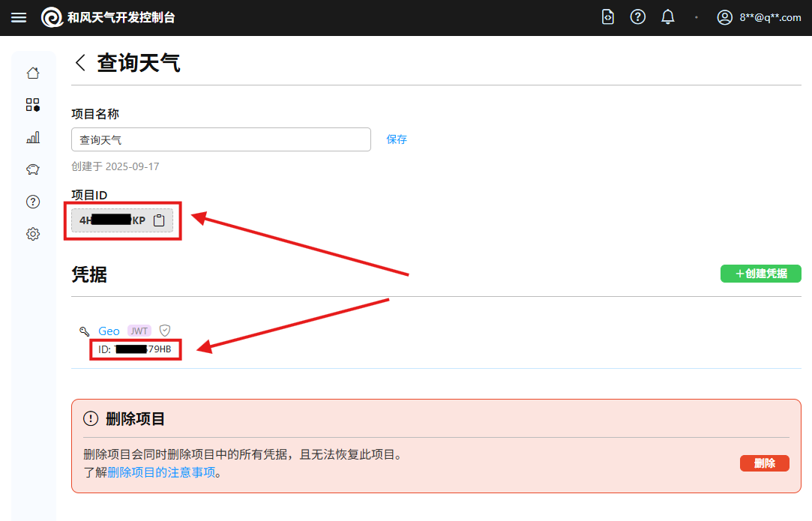
Task: Click the green 创建凭据 button
Action: click(x=760, y=274)
